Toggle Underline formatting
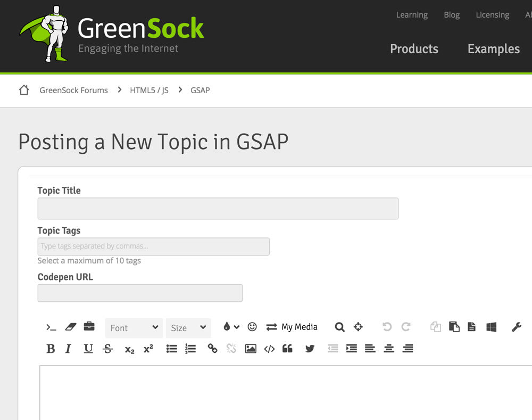The height and width of the screenshot is (420, 532). pyautogui.click(x=88, y=349)
